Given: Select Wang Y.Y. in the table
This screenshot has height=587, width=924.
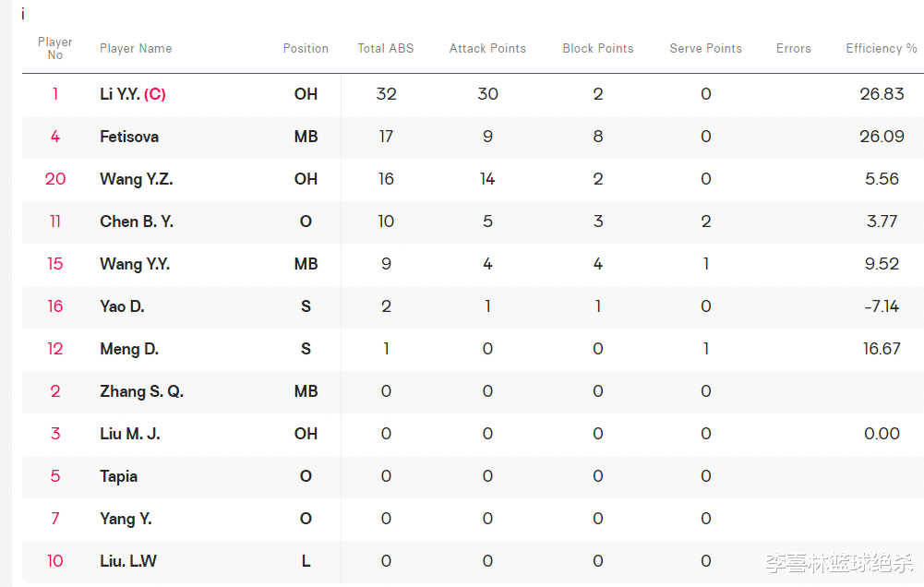Looking at the screenshot, I should tap(135, 264).
